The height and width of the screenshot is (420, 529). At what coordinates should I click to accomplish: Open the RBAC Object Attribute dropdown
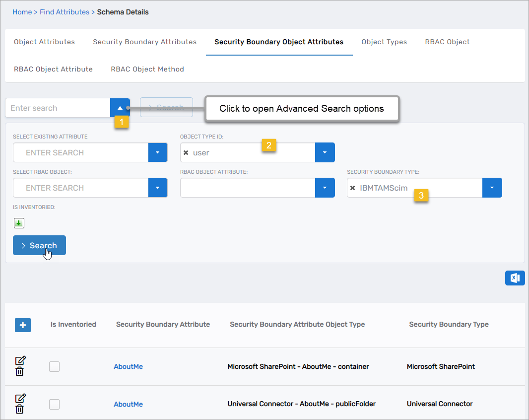[325, 188]
